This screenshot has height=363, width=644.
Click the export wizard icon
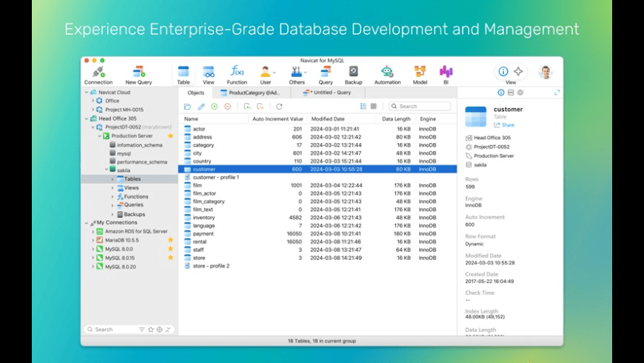click(260, 107)
